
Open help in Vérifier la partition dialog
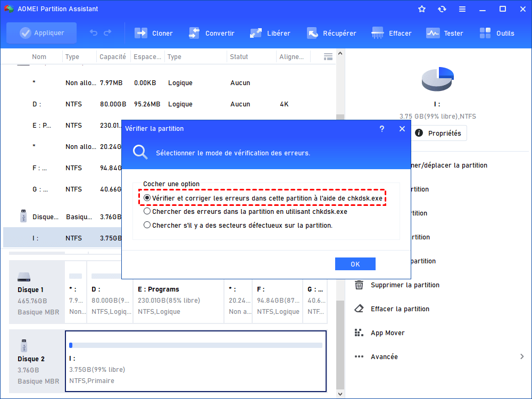coord(382,129)
